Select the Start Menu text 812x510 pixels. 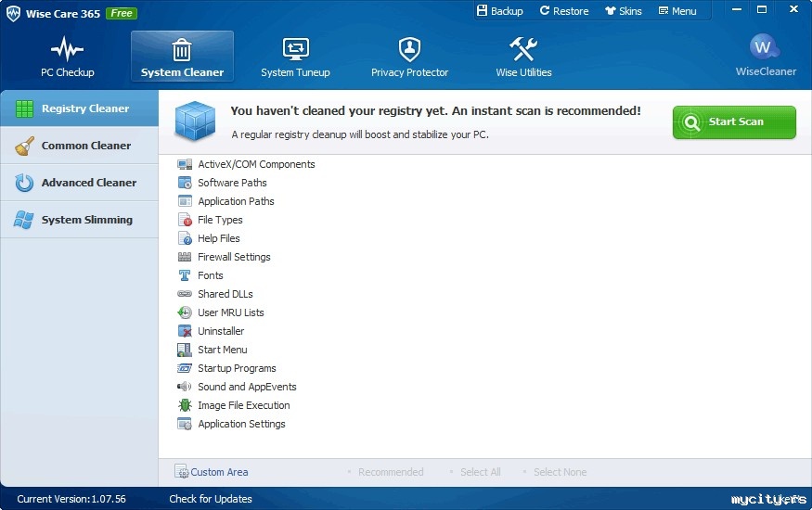[222, 350]
